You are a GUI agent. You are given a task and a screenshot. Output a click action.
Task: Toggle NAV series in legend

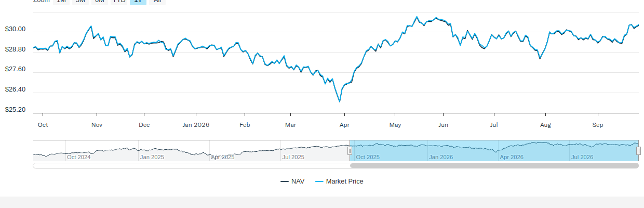[292, 181]
